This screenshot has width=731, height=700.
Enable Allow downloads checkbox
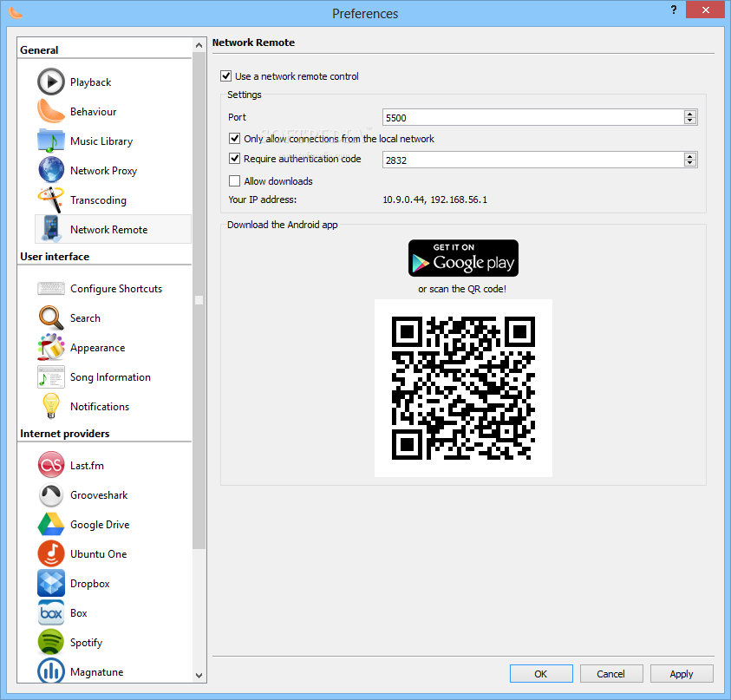(234, 180)
